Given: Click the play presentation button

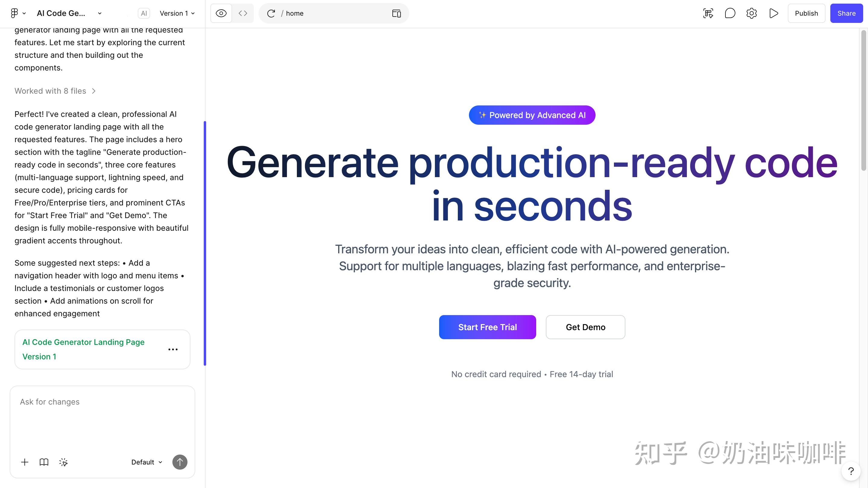Looking at the screenshot, I should (x=774, y=14).
